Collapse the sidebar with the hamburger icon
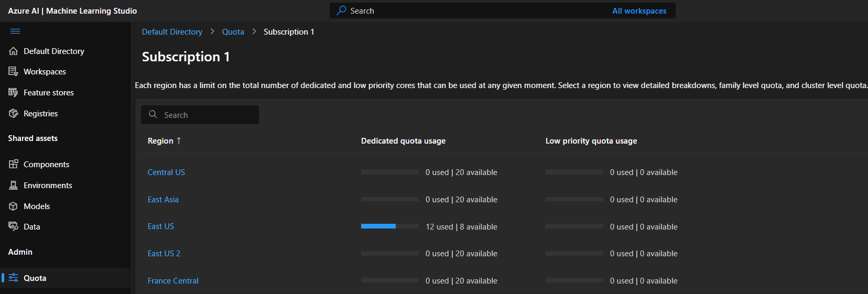The width and height of the screenshot is (868, 294). tap(15, 31)
